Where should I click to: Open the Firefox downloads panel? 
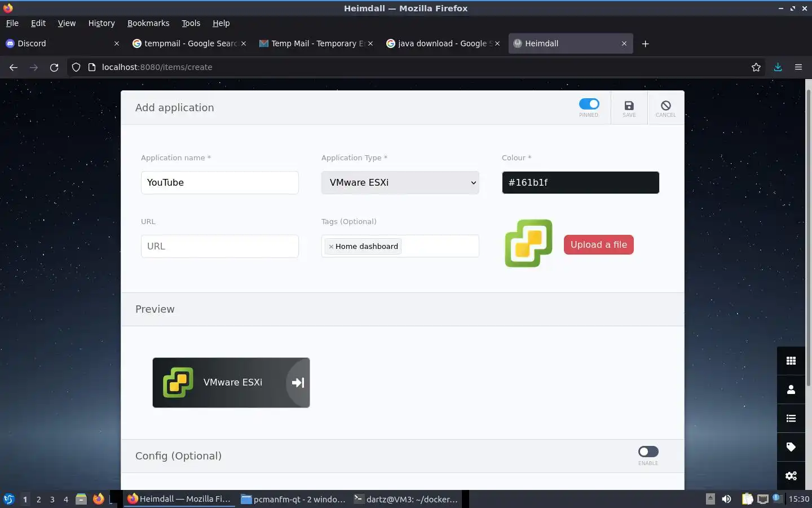tap(778, 67)
